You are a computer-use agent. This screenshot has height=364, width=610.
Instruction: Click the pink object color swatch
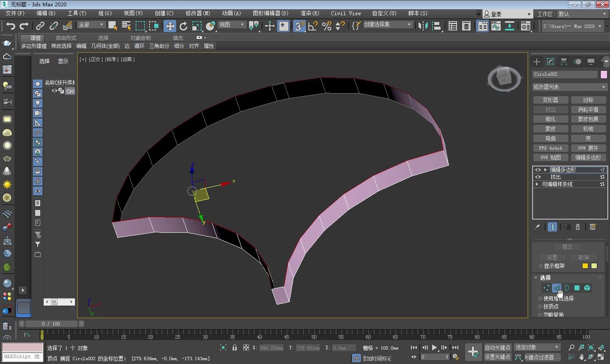click(604, 74)
